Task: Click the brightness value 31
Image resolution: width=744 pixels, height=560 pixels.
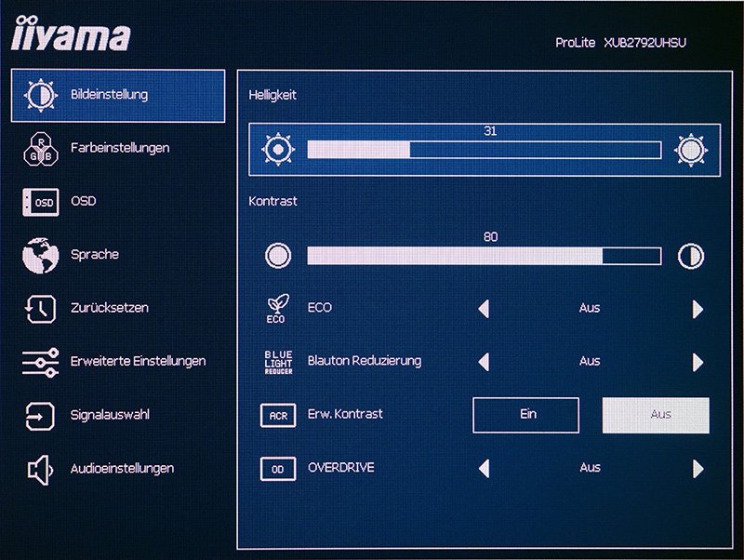Action: pyautogui.click(x=490, y=131)
